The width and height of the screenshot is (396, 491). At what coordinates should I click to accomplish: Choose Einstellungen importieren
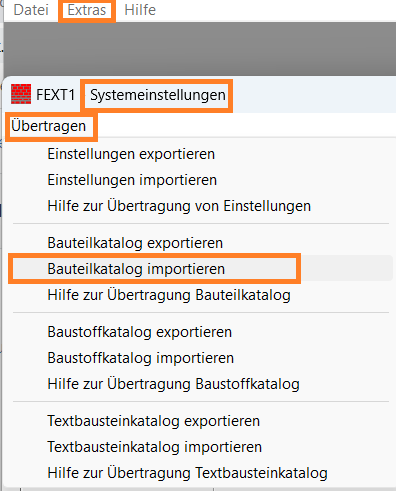coord(132,180)
